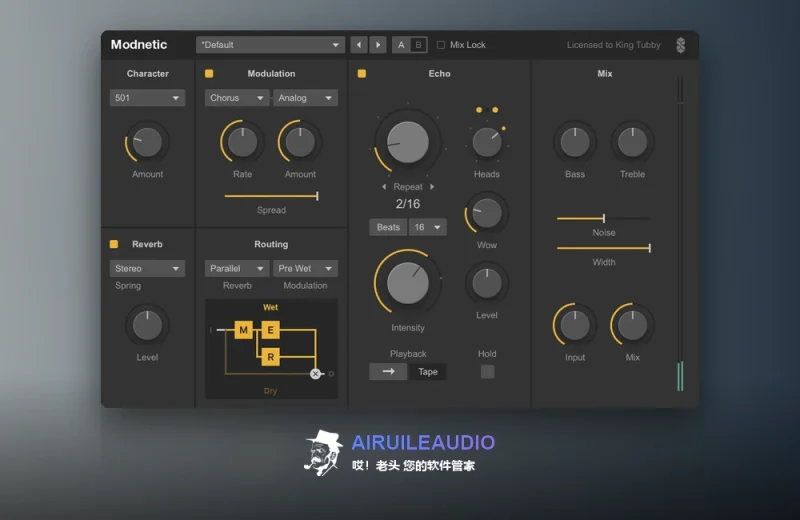
Task: Toggle the left echo head indicator
Action: pyautogui.click(x=479, y=110)
